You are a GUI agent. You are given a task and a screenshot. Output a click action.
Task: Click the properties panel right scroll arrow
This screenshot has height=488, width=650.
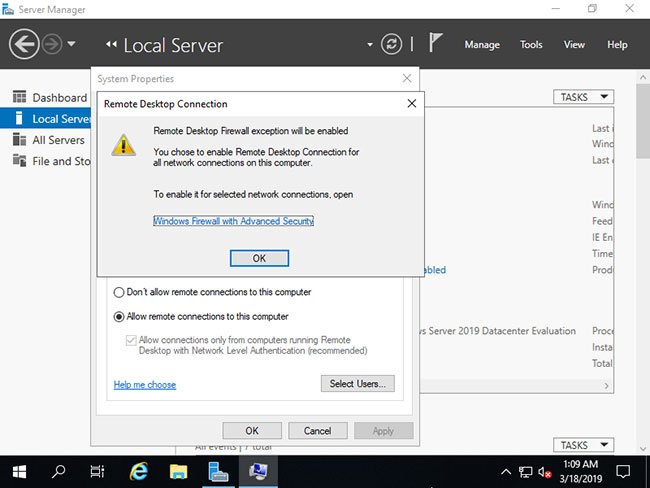pyautogui.click(x=606, y=386)
